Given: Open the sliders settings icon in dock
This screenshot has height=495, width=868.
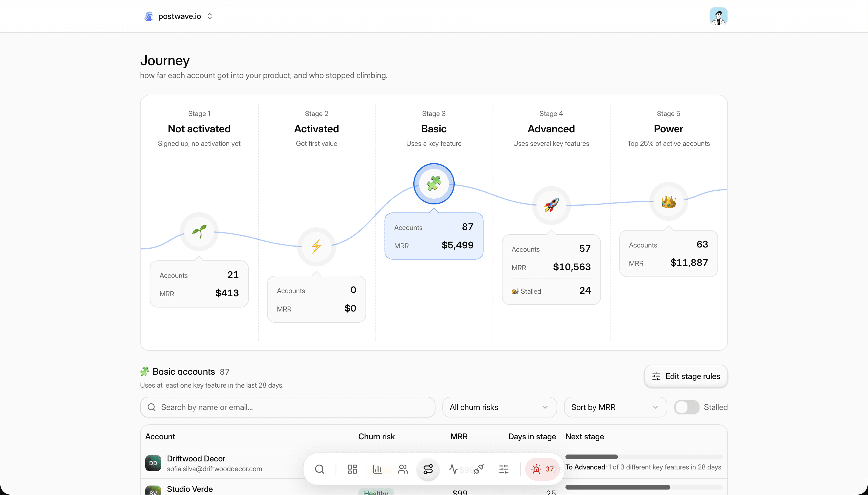Looking at the screenshot, I should pyautogui.click(x=504, y=469).
